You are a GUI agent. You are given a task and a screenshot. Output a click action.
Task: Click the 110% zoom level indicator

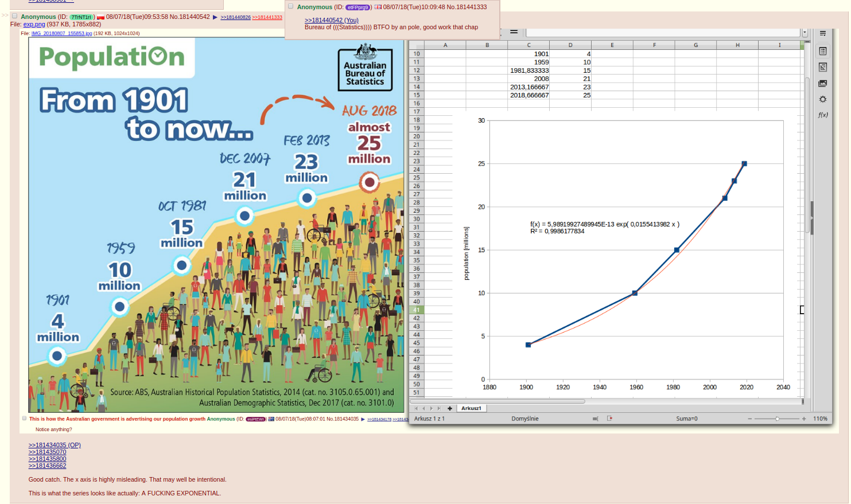pos(820,419)
